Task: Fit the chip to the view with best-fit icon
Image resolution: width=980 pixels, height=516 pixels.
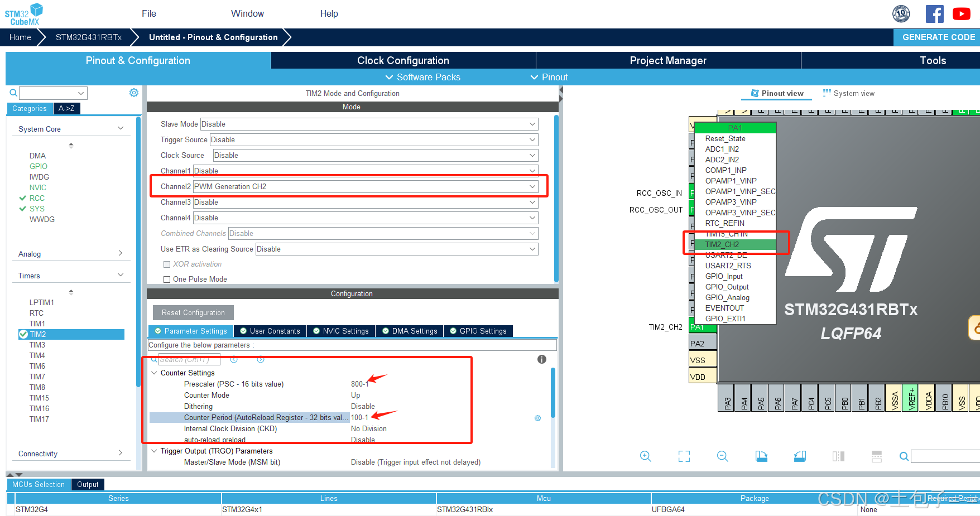Action: [684, 456]
